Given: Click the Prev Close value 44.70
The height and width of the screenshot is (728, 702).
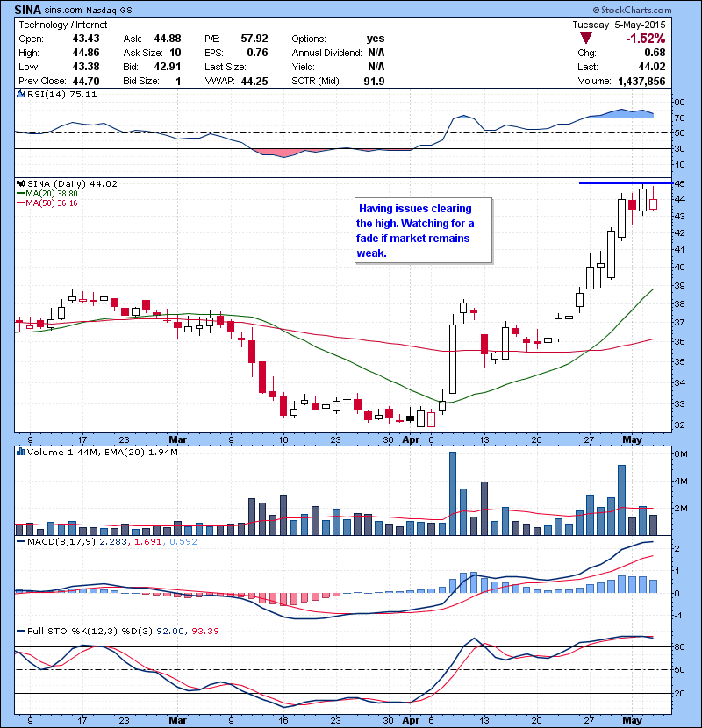Looking at the screenshot, I should (86, 81).
